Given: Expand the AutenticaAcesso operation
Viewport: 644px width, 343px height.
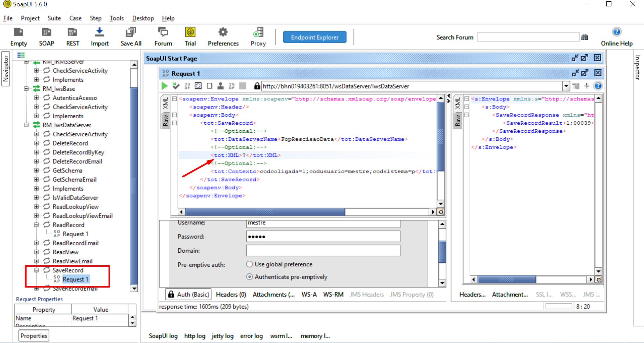Looking at the screenshot, I should tap(36, 98).
